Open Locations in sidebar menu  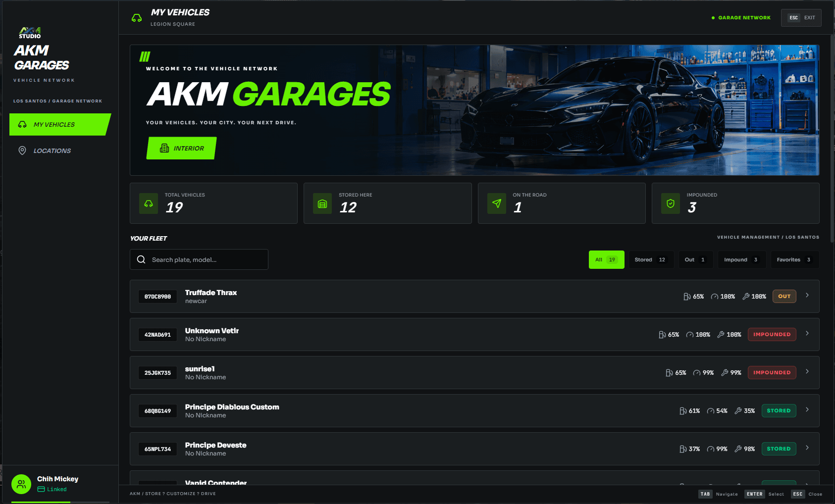pos(60,151)
